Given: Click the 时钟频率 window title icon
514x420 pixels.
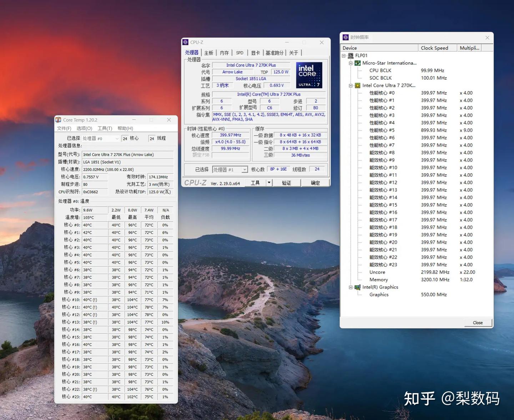Looking at the screenshot, I should pos(346,37).
